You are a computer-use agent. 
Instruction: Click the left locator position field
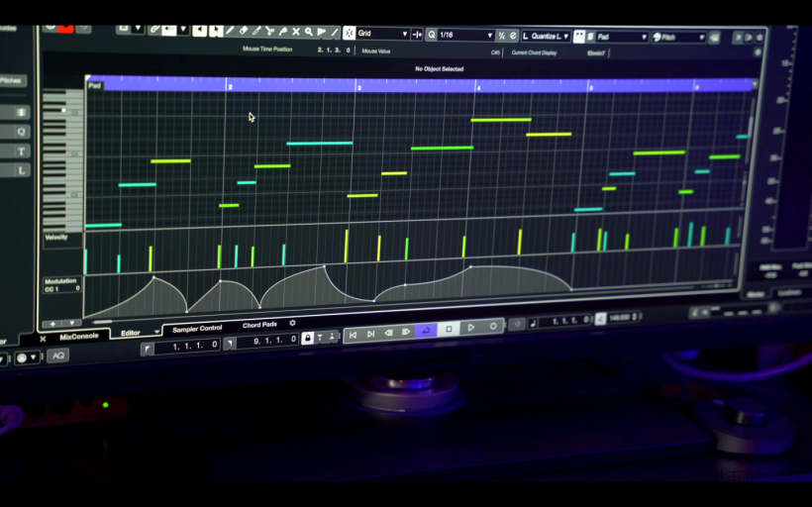pyautogui.click(x=186, y=346)
